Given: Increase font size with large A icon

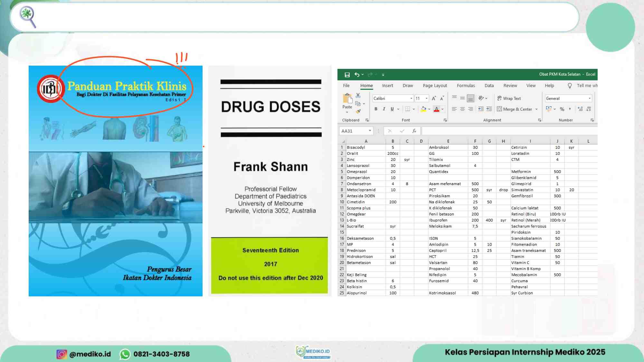Looking at the screenshot, I should (x=434, y=98).
